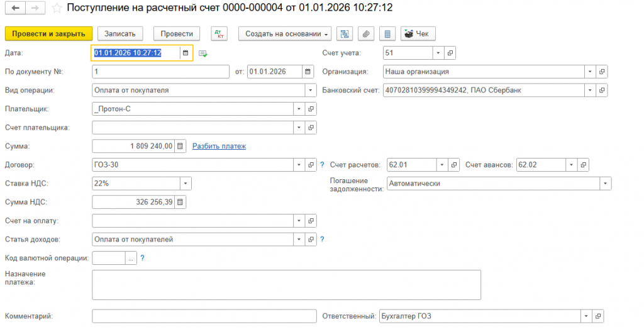Expand the Вид операции dropdown
Viewport: 644px width, 329px height.
point(311,90)
